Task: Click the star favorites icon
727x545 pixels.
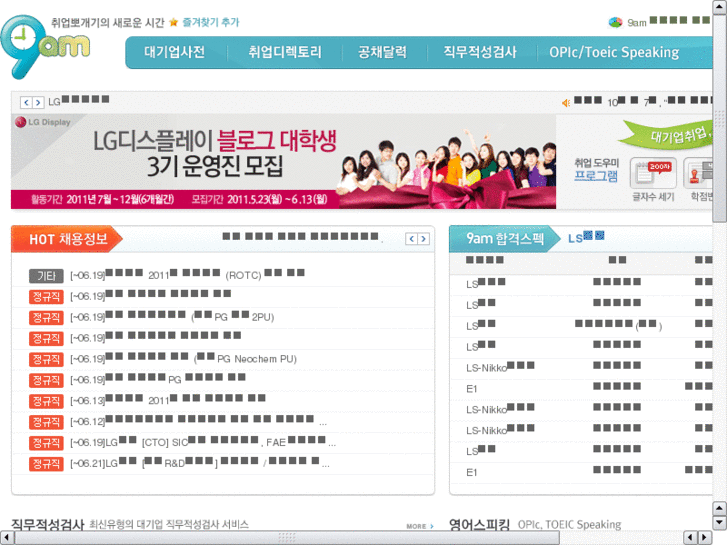Action: 173,22
